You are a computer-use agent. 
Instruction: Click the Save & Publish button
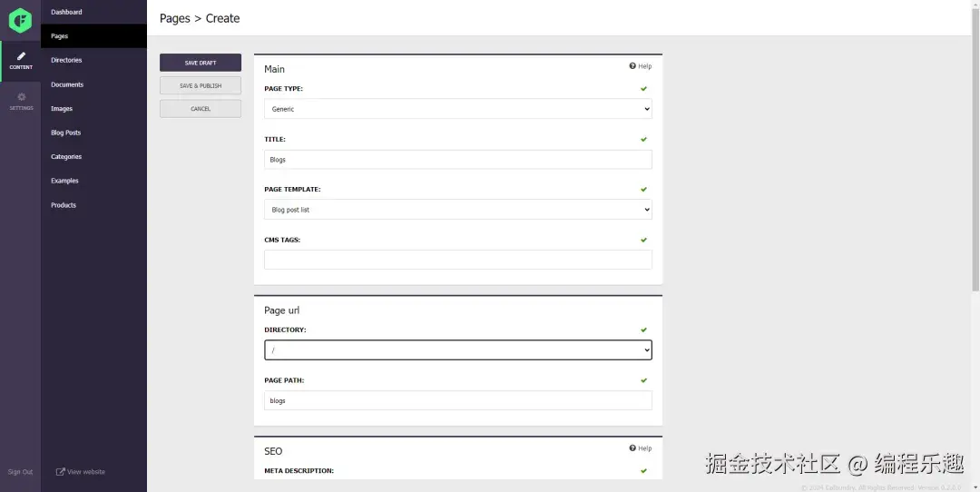(200, 85)
